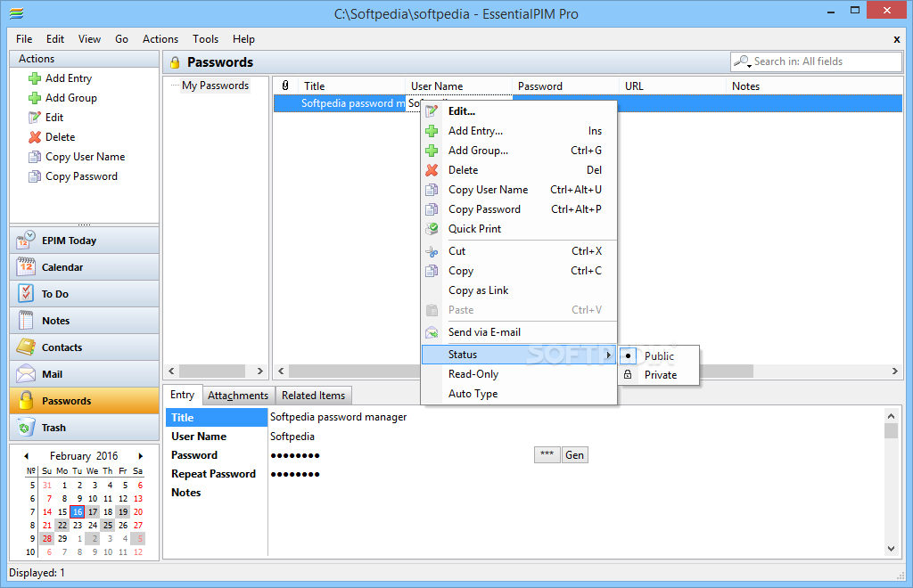
Task: Close the pane with the x below title bar
Action: coord(897,39)
